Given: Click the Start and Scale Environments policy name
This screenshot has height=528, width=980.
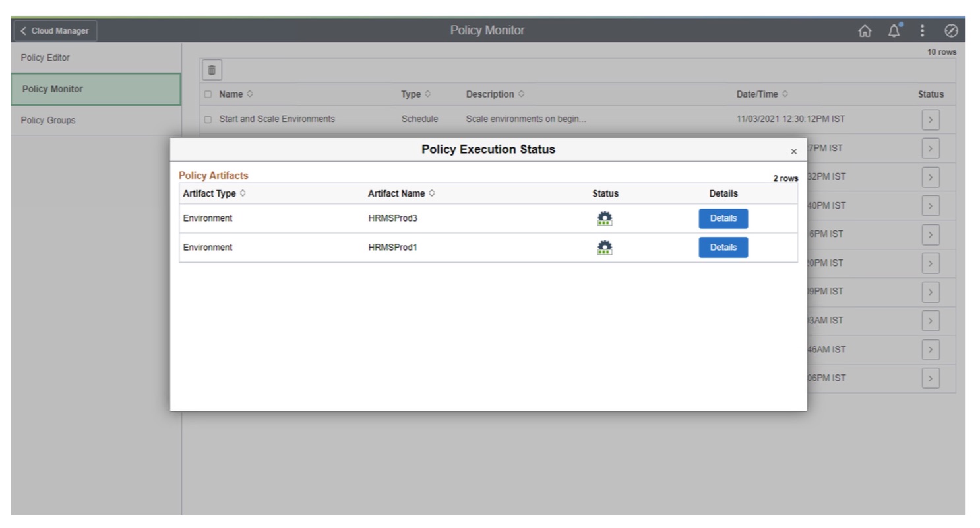Looking at the screenshot, I should click(277, 119).
